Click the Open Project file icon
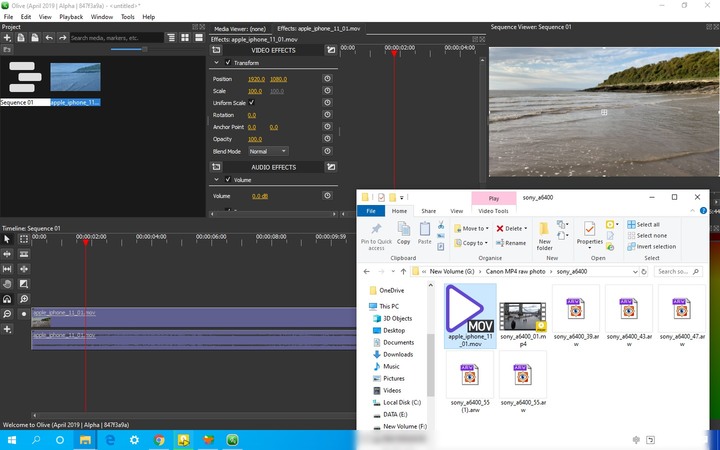Viewport: 720px width, 450px height. (21, 38)
